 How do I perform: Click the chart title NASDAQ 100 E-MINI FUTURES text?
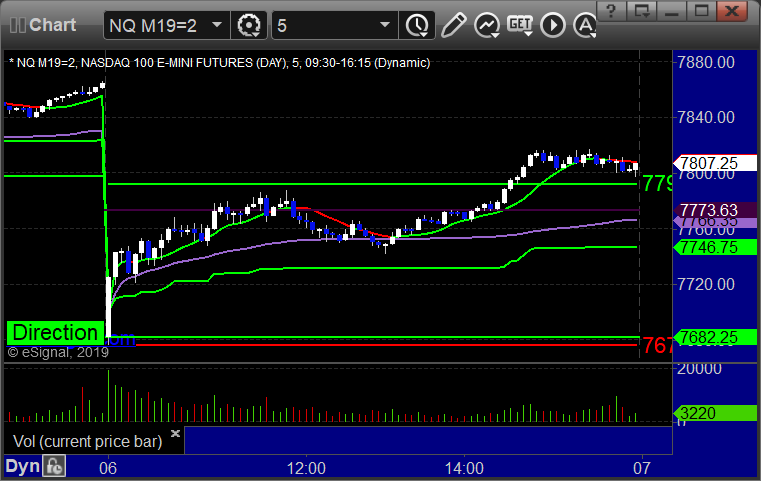click(166, 63)
